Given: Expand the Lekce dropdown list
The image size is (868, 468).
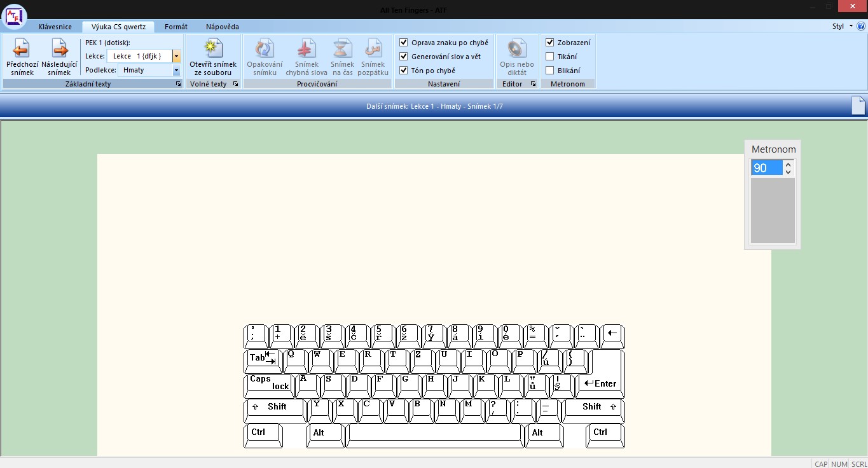Looking at the screenshot, I should (x=177, y=57).
